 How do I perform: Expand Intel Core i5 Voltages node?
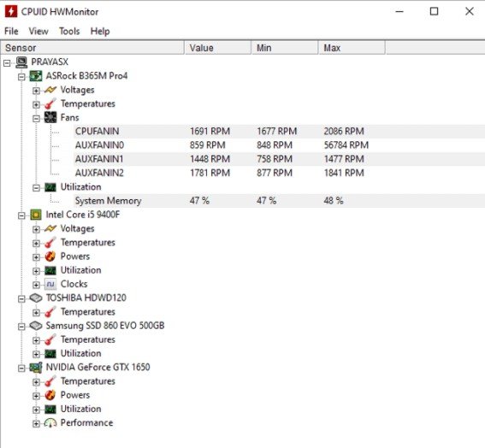click(x=36, y=229)
